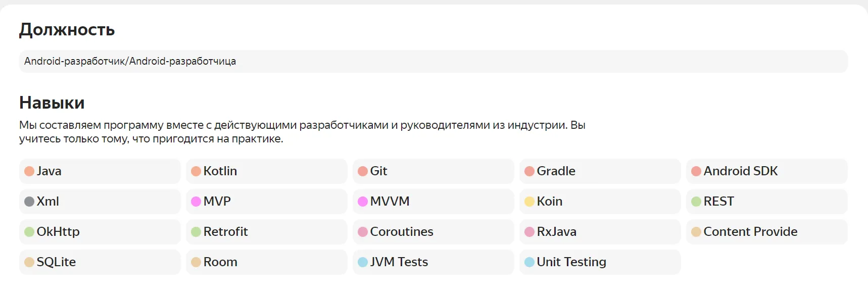
Task: Click the yellow dot next to Koin
Action: [529, 202]
